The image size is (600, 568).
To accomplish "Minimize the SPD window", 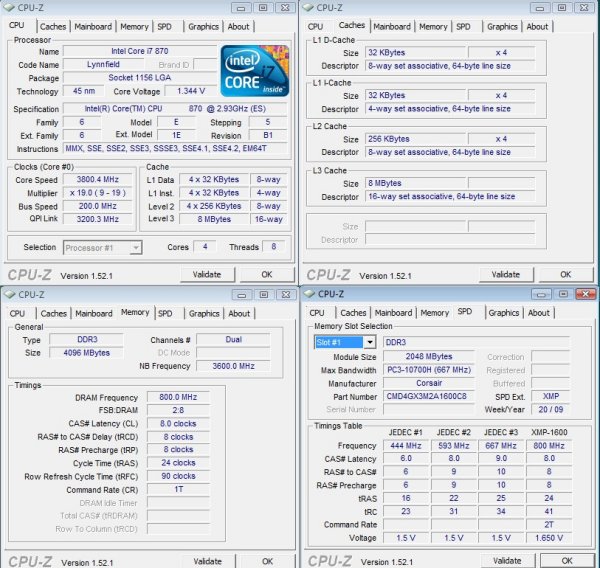I will 541,294.
